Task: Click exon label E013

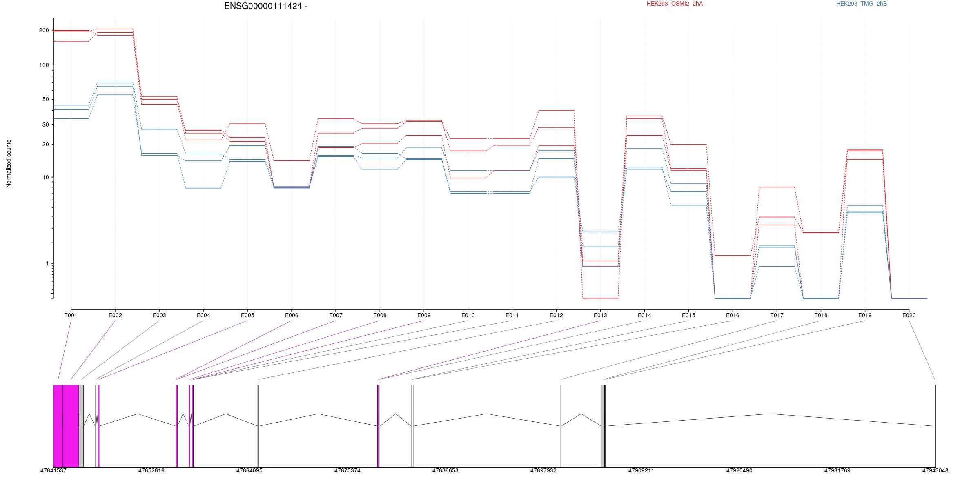Action: [600, 315]
